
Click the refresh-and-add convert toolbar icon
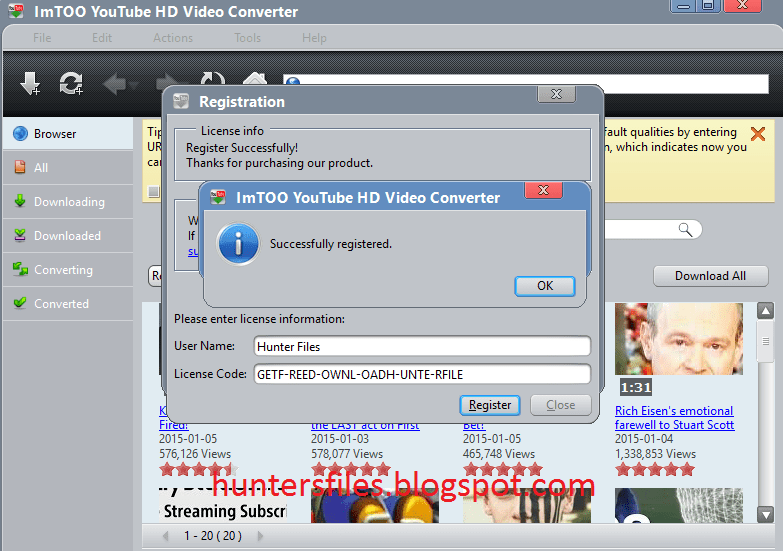coord(71,83)
